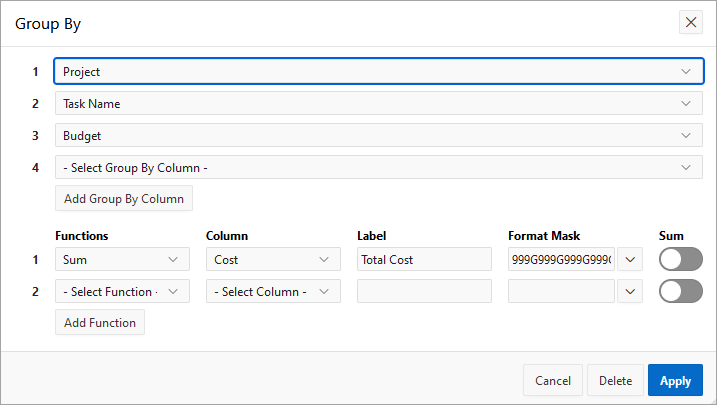The image size is (717, 405).
Task: Toggle Sum switch for Total Cost row
Action: point(681,260)
